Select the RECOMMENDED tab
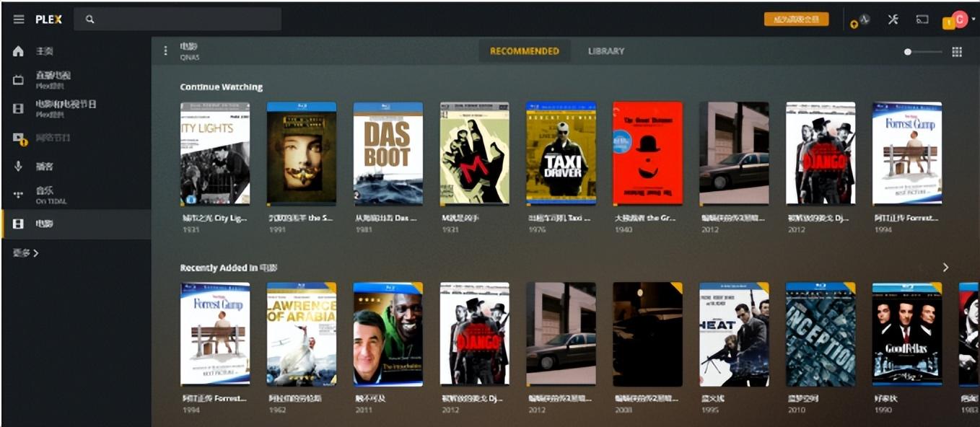 coord(525,51)
